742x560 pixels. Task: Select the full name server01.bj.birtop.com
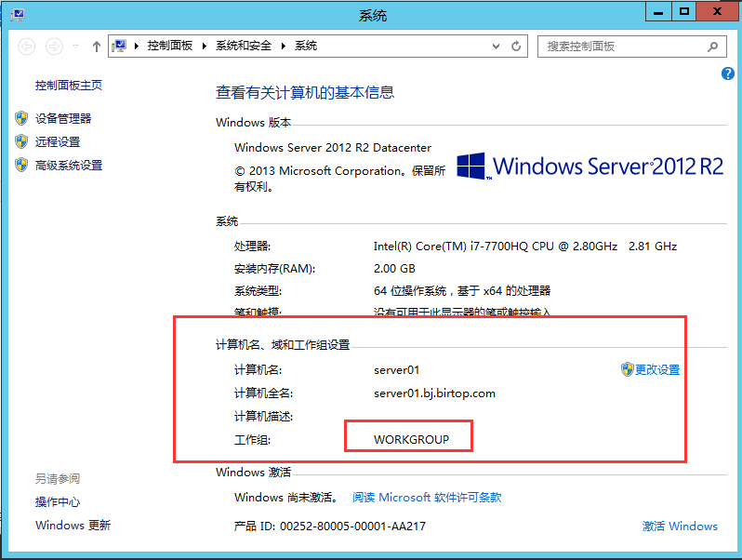click(x=434, y=393)
